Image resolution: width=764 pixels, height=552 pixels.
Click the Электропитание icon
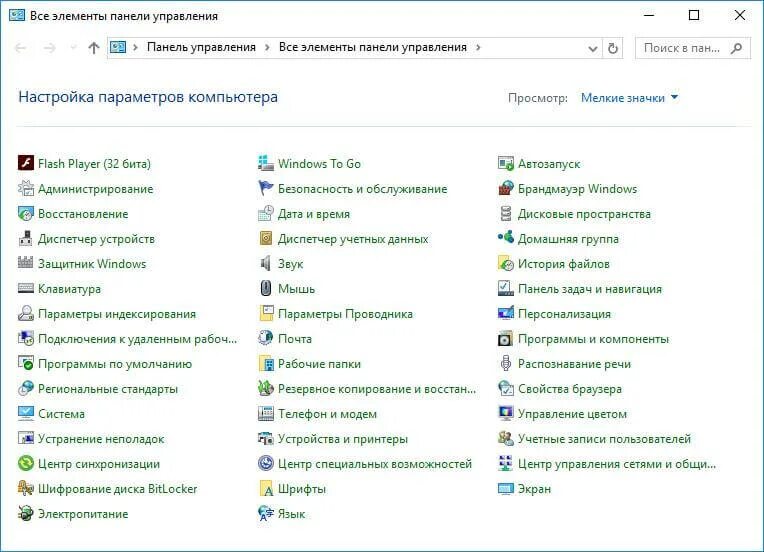[x=26, y=513]
